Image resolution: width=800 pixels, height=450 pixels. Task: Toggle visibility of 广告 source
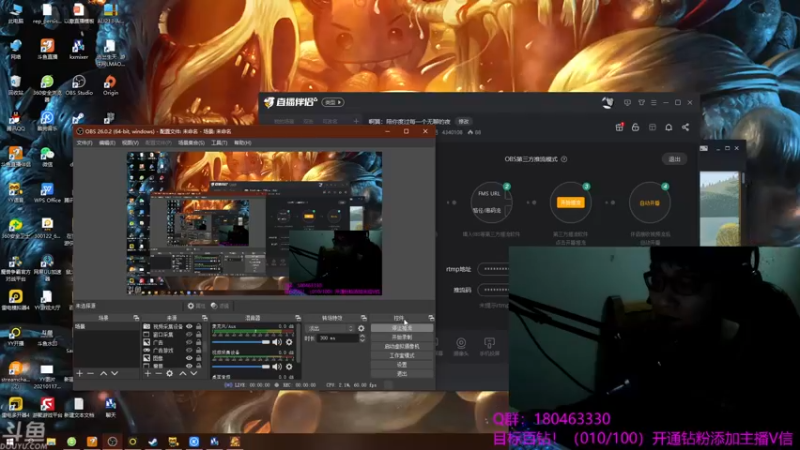[189, 342]
